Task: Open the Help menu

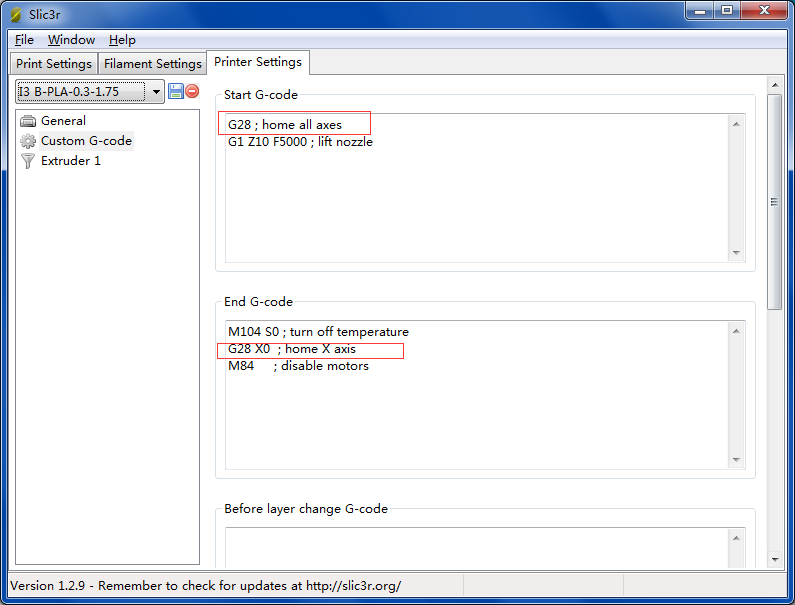Action: click(x=122, y=40)
